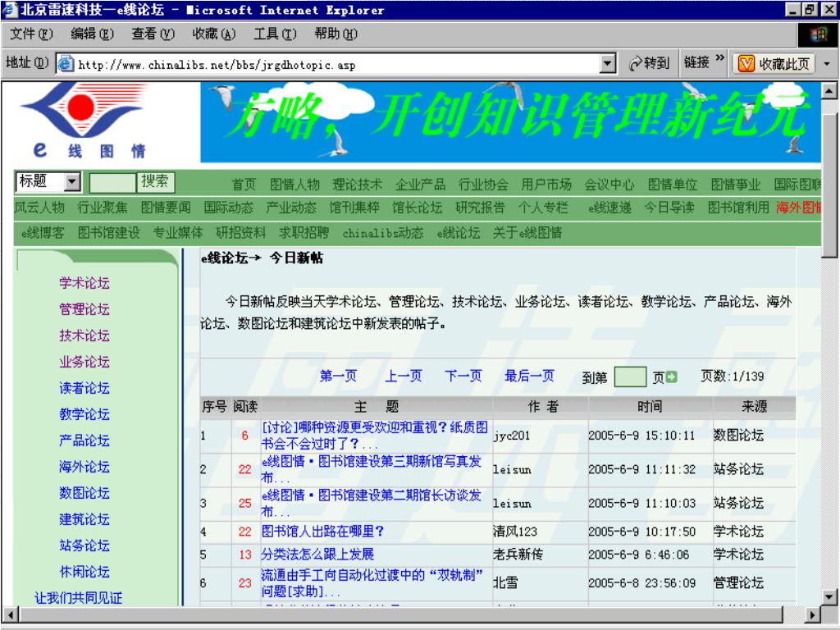Screen dimensions: 840x630
Task: Open the 会议中心 navigation link
Action: pyautogui.click(x=609, y=185)
